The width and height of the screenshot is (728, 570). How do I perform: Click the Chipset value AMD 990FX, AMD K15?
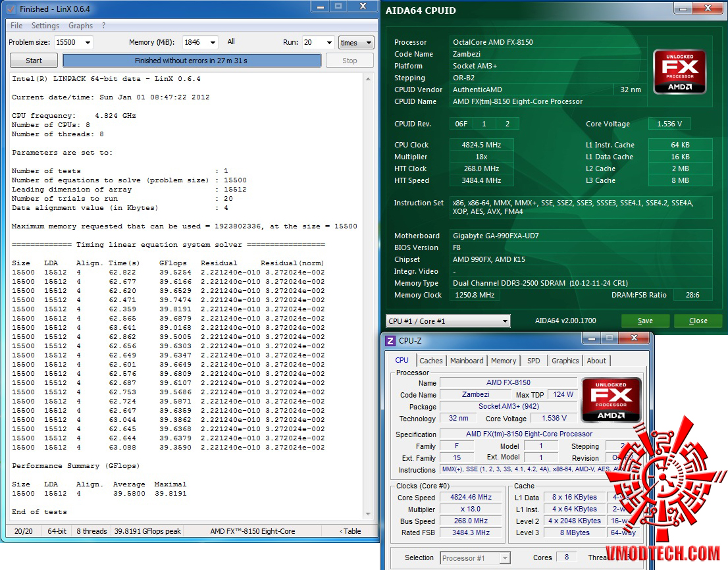click(x=581, y=259)
